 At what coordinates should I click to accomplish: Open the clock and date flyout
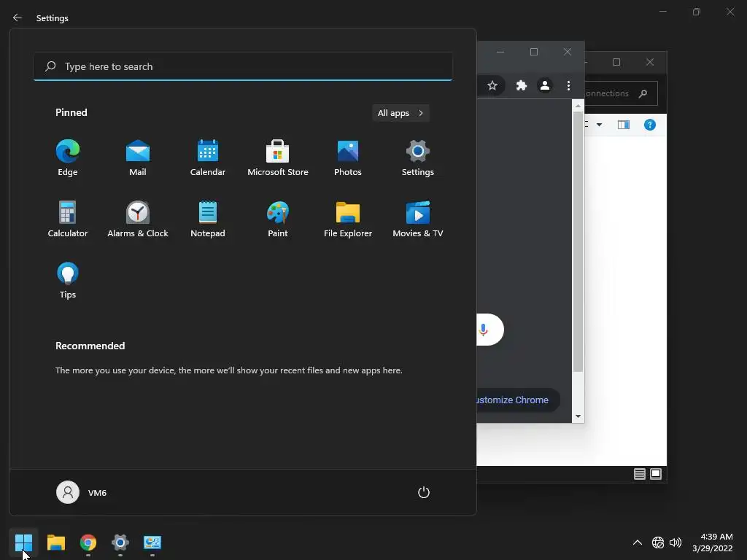click(x=713, y=542)
